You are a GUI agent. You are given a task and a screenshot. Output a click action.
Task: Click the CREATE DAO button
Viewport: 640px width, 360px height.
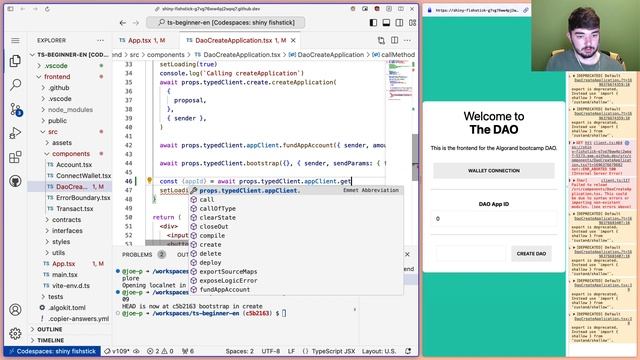[x=531, y=253]
